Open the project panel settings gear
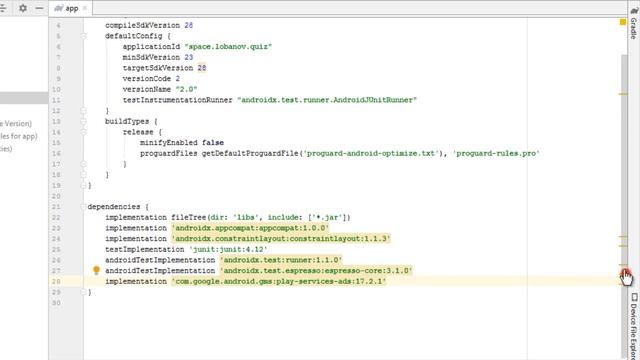 pos(23,8)
